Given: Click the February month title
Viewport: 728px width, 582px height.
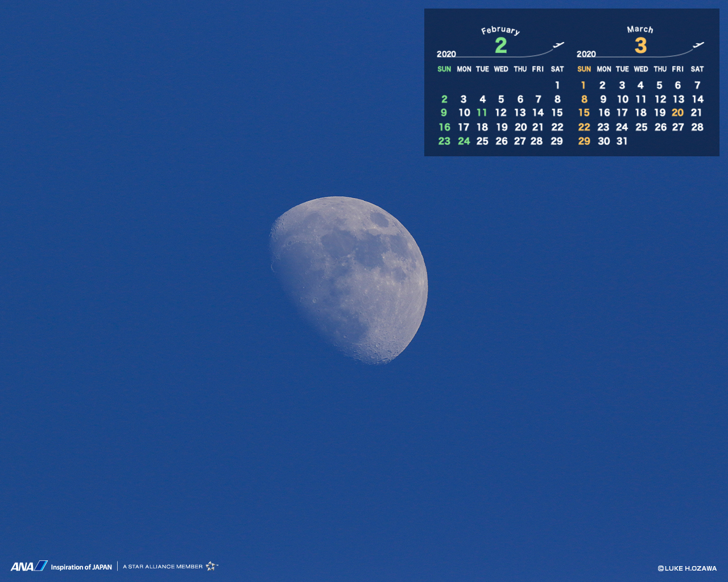Looking at the screenshot, I should click(x=500, y=30).
